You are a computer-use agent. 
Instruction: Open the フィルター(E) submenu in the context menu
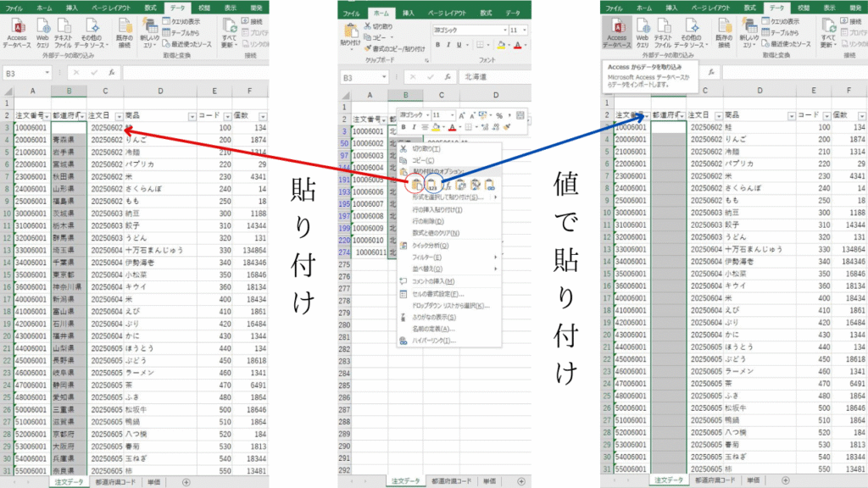[x=427, y=258]
